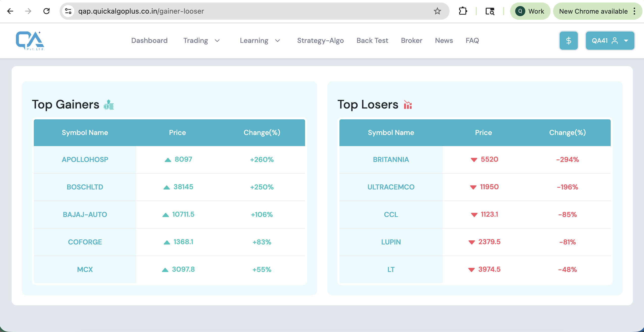The width and height of the screenshot is (644, 332).
Task: Click the Top Gainers heading
Action: tap(65, 104)
